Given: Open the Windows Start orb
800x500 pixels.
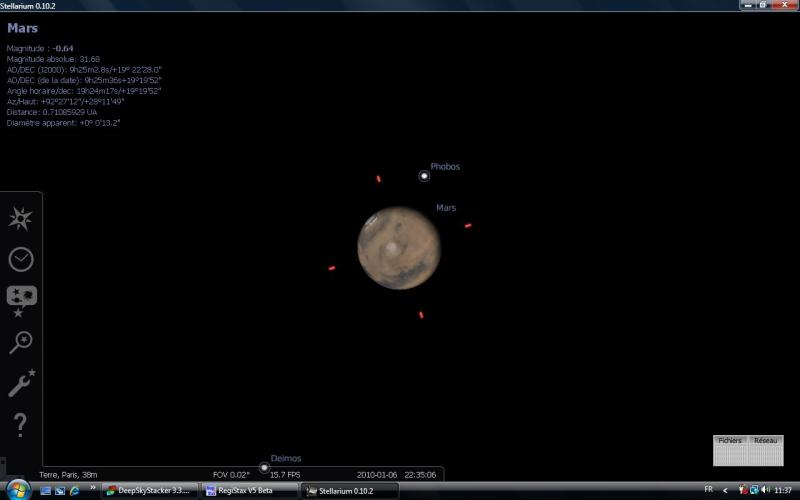Looking at the screenshot, I should pyautogui.click(x=18, y=490).
